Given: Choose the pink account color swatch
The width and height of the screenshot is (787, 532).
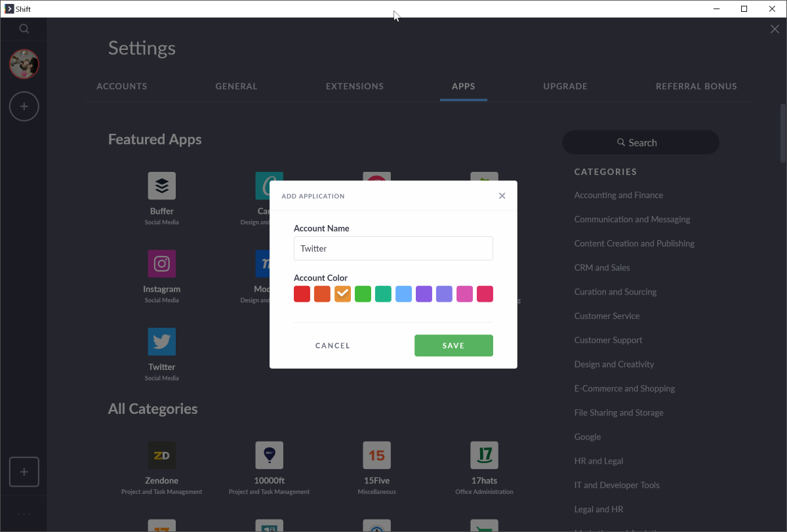Looking at the screenshot, I should click(x=464, y=294).
